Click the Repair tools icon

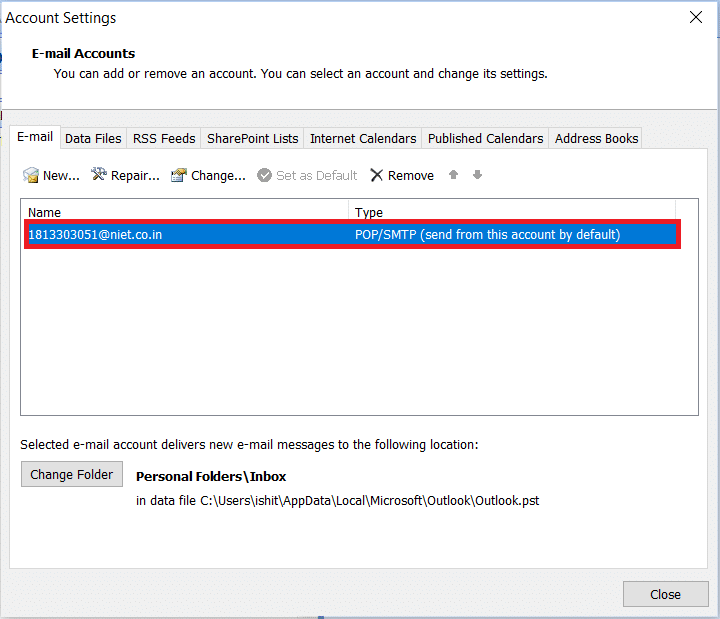[99, 174]
